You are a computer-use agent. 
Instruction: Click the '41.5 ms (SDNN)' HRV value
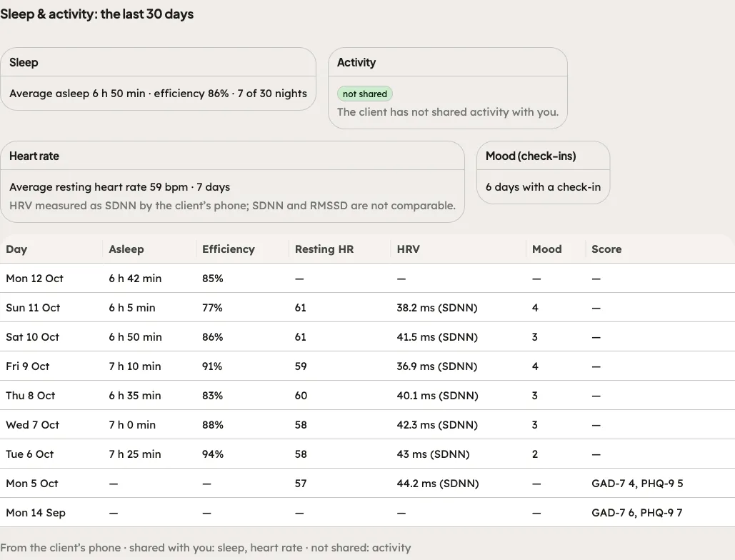[437, 337]
